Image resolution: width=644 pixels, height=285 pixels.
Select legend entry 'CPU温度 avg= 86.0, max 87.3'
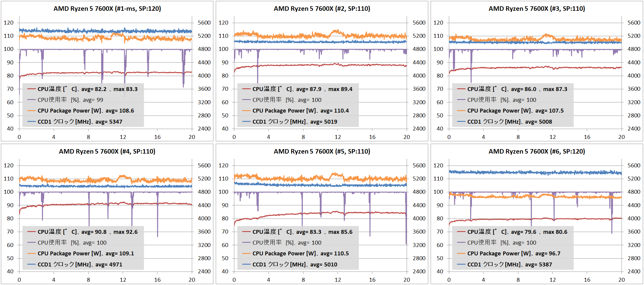[512, 89]
